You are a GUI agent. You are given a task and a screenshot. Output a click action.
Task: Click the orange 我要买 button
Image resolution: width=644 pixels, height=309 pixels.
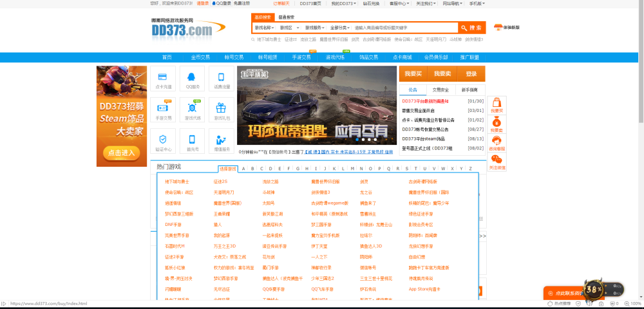click(x=413, y=74)
